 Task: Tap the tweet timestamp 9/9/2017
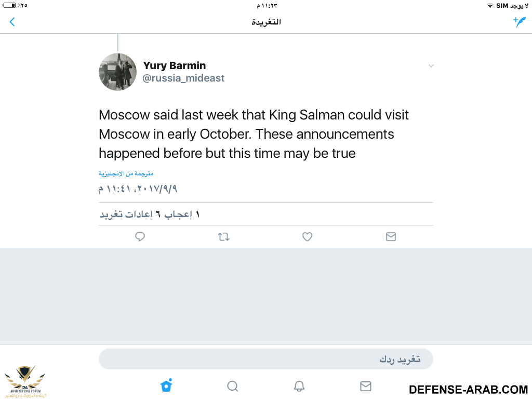pyautogui.click(x=138, y=189)
